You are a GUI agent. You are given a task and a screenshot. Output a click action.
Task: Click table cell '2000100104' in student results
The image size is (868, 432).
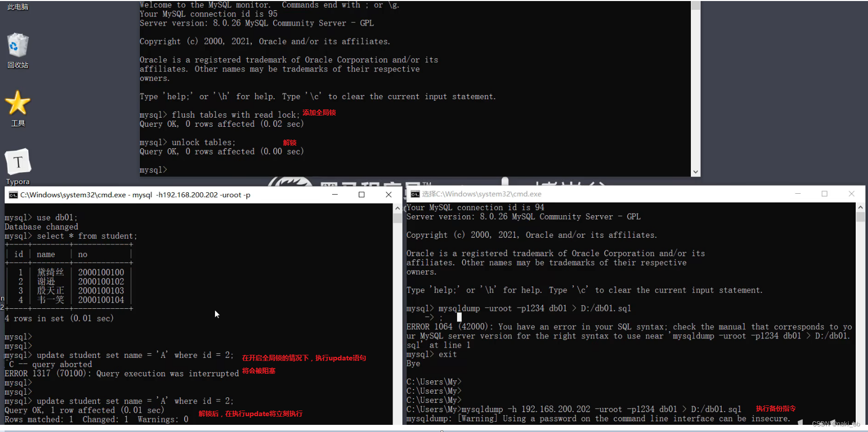click(x=101, y=300)
